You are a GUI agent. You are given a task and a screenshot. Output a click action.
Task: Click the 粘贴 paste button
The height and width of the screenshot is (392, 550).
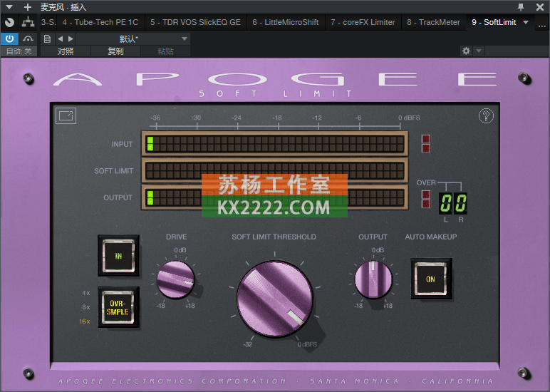[165, 51]
